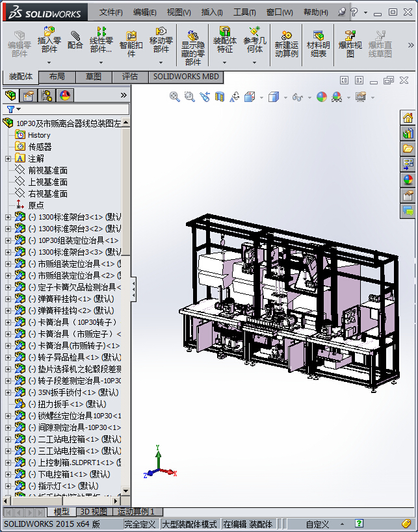Open DisplayManager tab icon

(65, 95)
